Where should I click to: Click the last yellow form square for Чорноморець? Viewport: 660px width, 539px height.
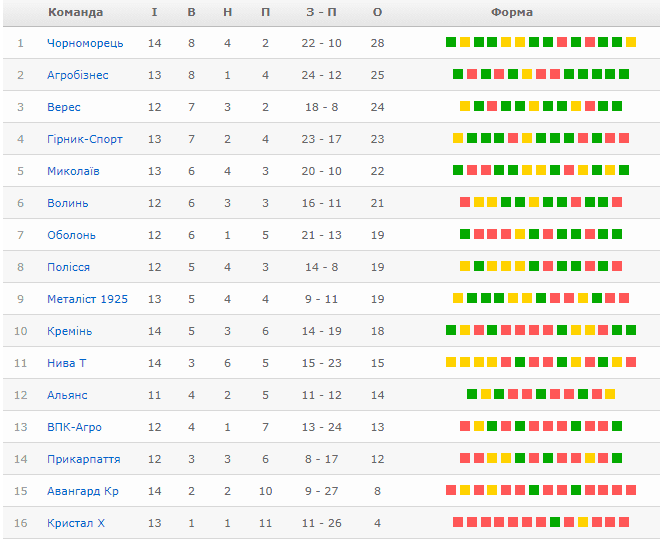631,42
